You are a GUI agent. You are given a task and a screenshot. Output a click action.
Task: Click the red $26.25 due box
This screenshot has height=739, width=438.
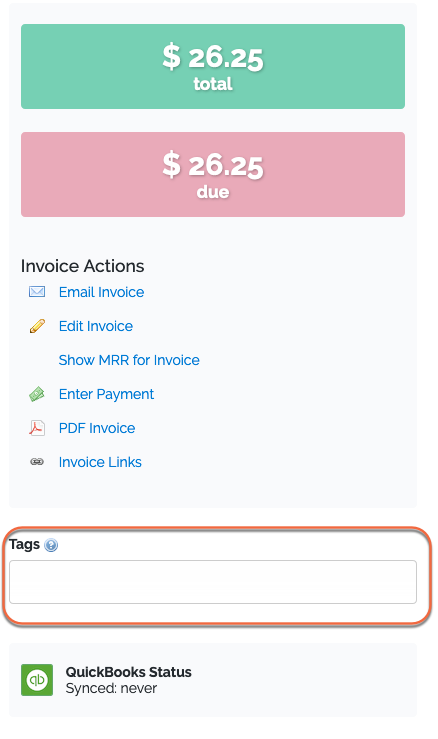(x=213, y=174)
